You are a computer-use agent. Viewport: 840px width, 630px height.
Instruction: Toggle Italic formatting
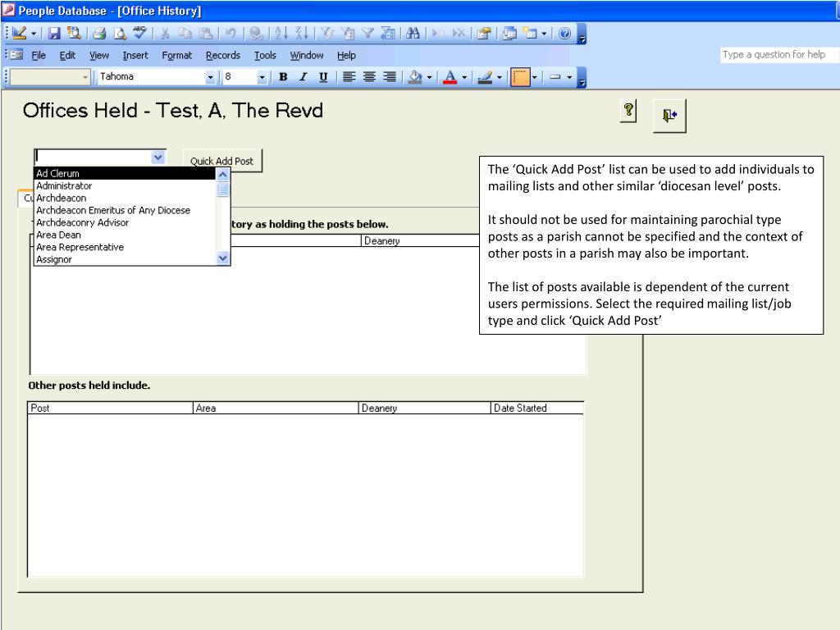[x=304, y=77]
